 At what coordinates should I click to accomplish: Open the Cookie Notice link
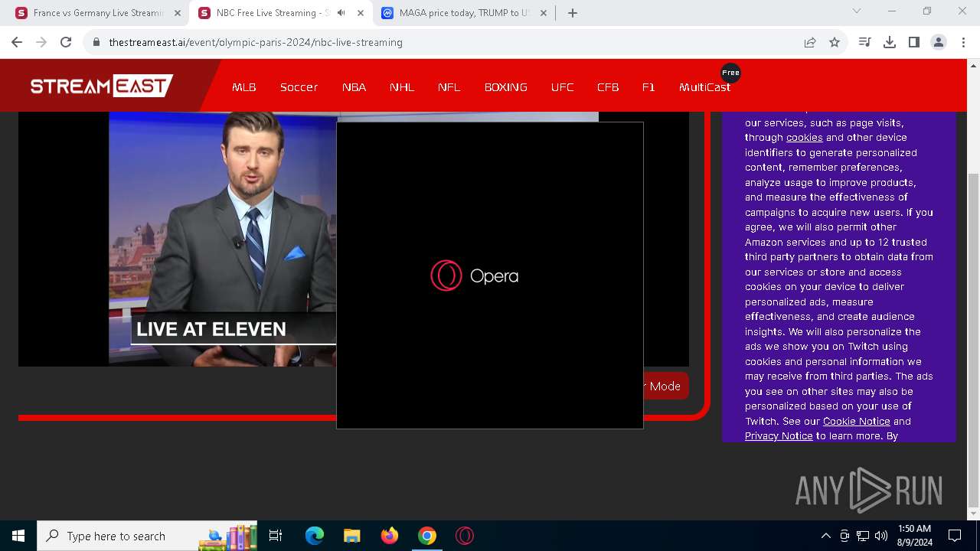(x=856, y=421)
